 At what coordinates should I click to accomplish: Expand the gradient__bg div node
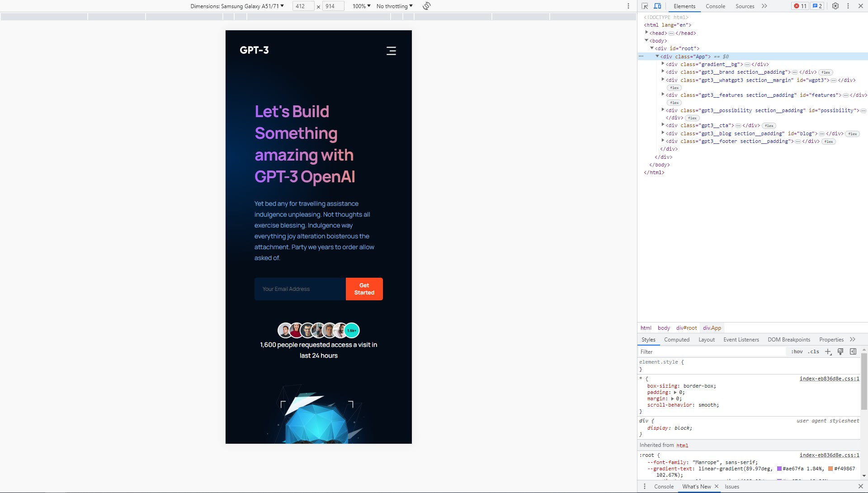[663, 64]
